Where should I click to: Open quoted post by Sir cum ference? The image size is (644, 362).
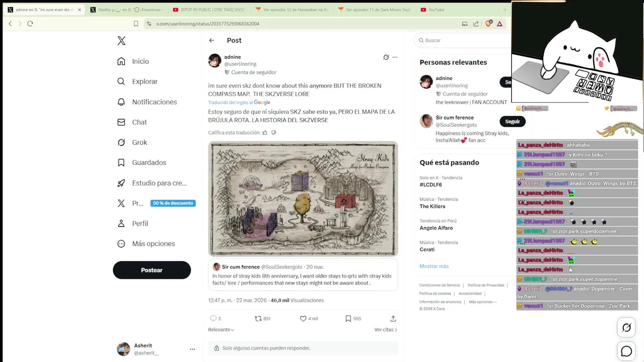pos(303,275)
